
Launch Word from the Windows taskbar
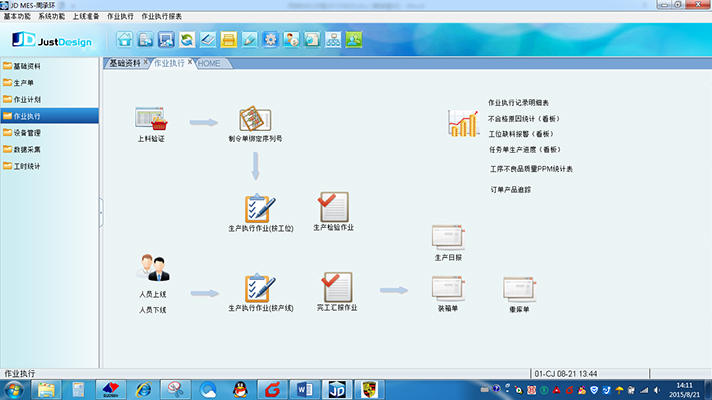pos(305,388)
